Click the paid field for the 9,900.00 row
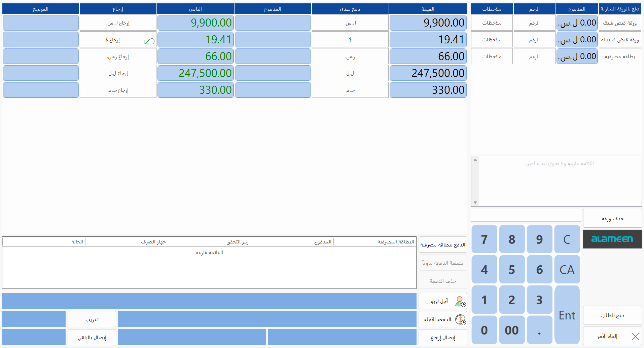The width and height of the screenshot is (644, 348). (x=273, y=23)
